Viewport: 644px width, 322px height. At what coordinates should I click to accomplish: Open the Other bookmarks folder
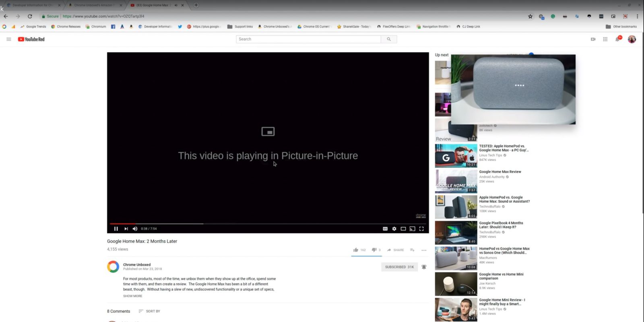pos(621,27)
